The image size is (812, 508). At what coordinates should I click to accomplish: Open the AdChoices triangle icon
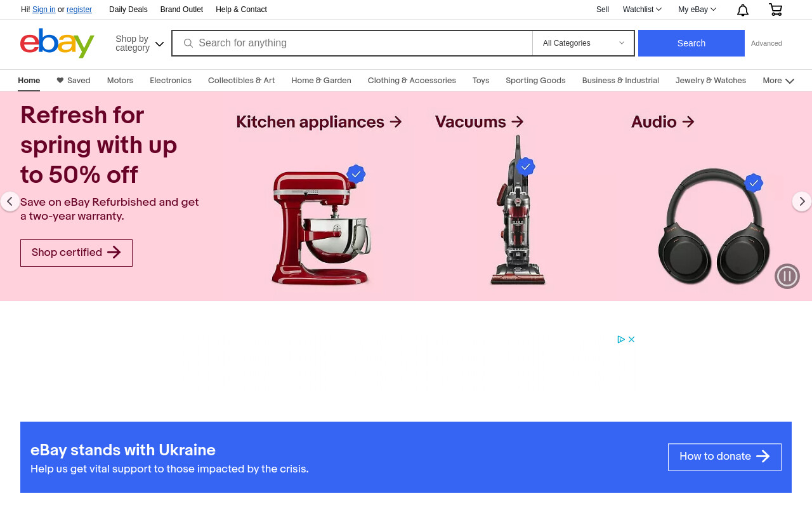(x=622, y=339)
